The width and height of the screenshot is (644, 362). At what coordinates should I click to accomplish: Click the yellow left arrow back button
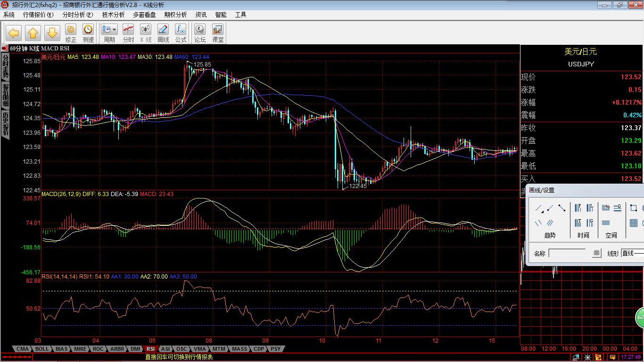point(14,33)
